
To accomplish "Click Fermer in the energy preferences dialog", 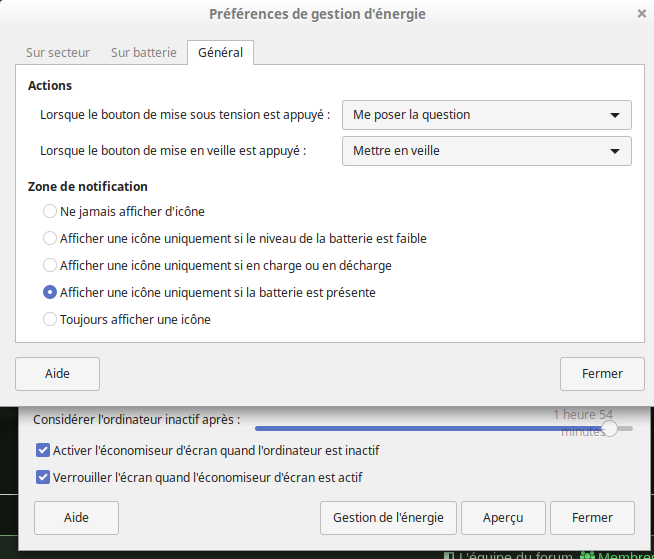I will click(x=602, y=374).
